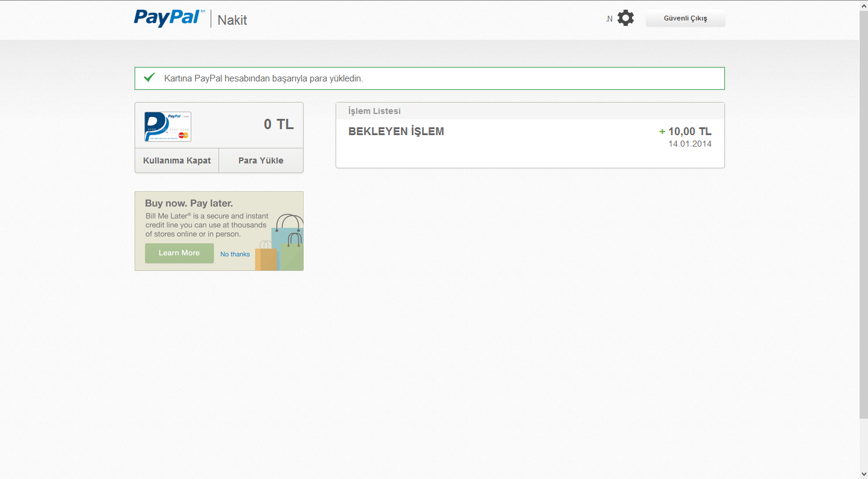Viewport: 868px width, 479px height.
Task: Click the shopping bags illustration in ad
Action: point(279,243)
